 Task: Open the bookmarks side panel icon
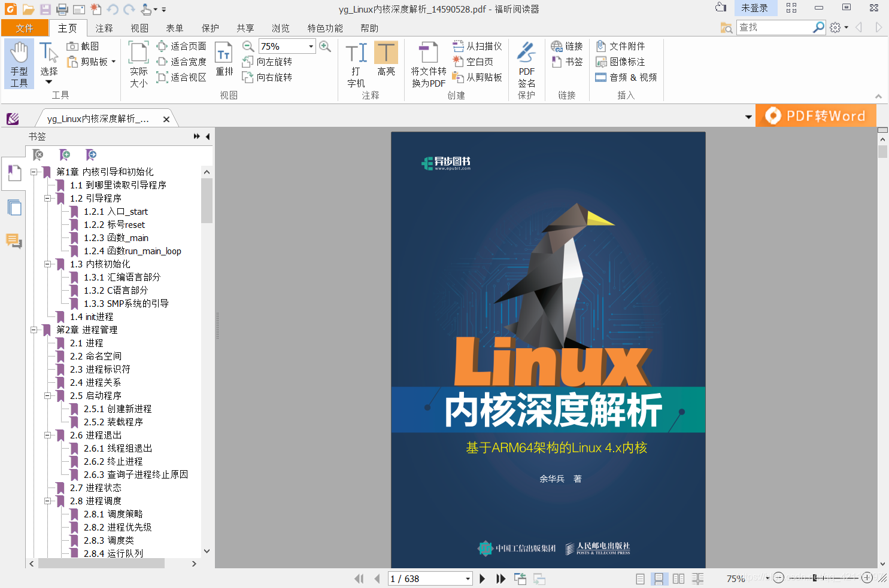click(14, 173)
